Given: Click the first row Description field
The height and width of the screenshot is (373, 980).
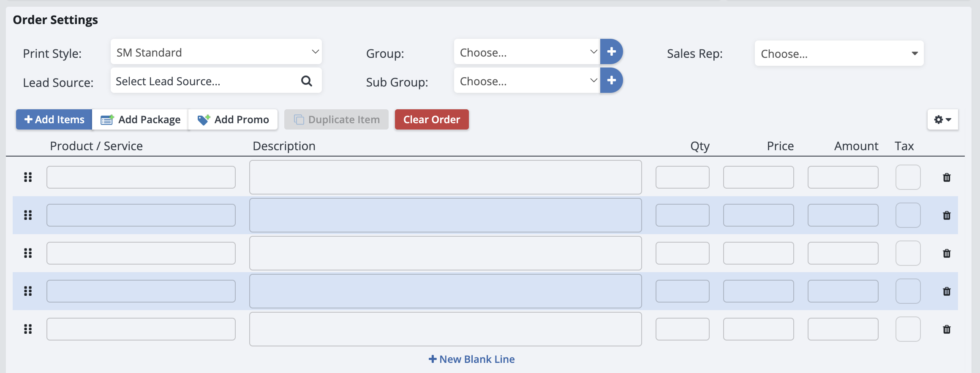Looking at the screenshot, I should tap(445, 177).
